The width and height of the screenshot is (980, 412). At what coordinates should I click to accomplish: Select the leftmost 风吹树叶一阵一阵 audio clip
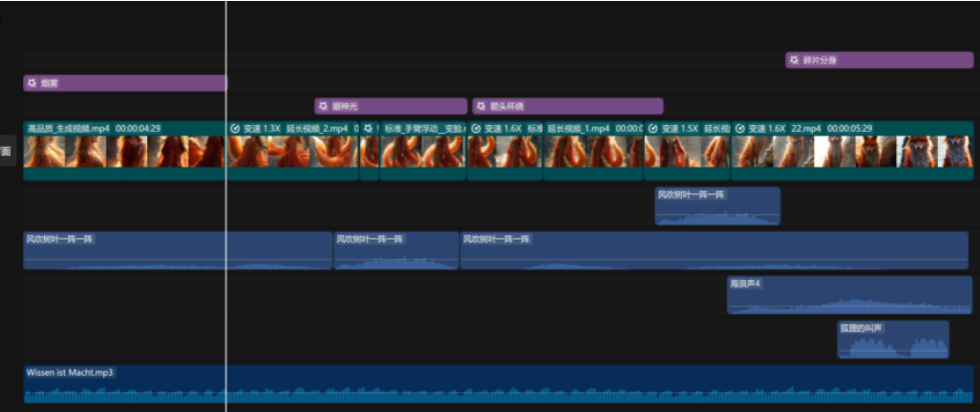tap(177, 250)
